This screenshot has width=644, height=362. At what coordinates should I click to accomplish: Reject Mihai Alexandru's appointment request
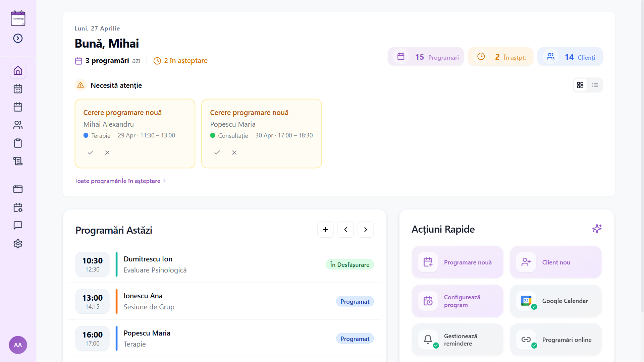point(107,153)
